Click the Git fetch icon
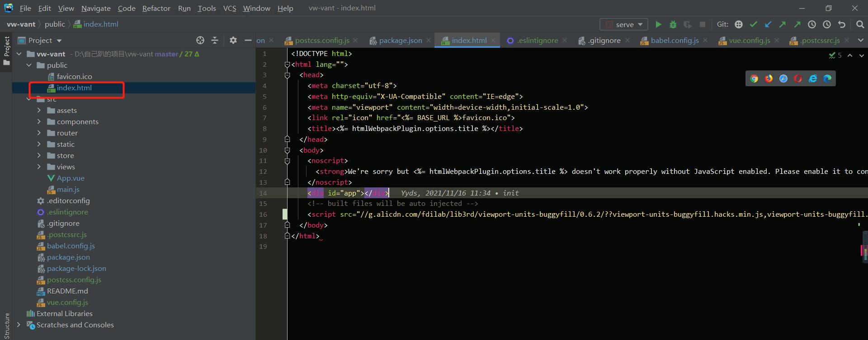Screen dimensions: 868x340 [x=739, y=24]
